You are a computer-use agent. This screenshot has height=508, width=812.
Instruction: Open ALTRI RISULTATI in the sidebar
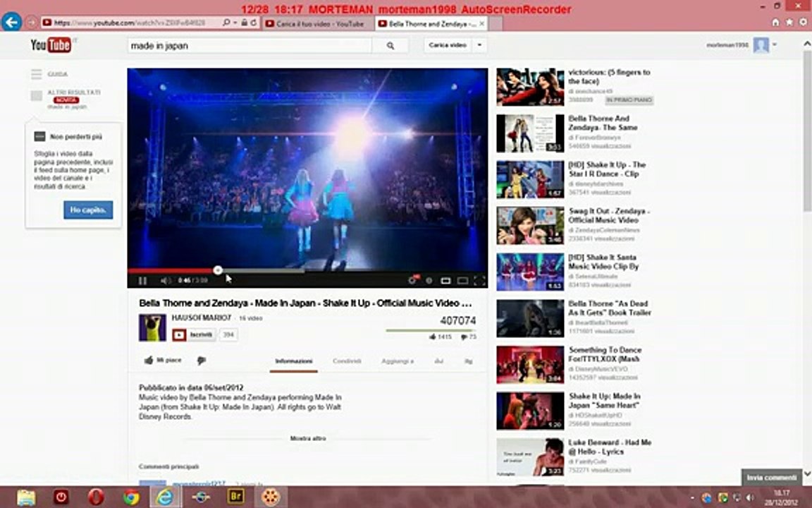point(73,92)
